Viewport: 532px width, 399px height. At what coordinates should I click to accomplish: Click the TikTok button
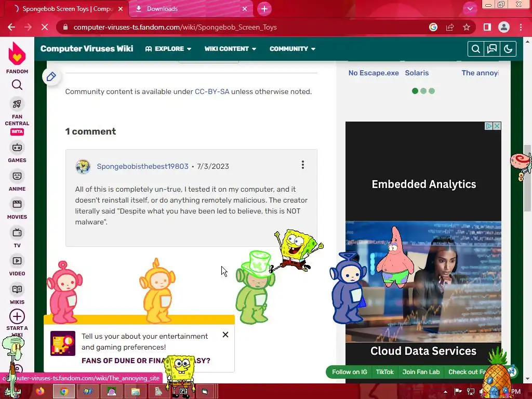385,372
